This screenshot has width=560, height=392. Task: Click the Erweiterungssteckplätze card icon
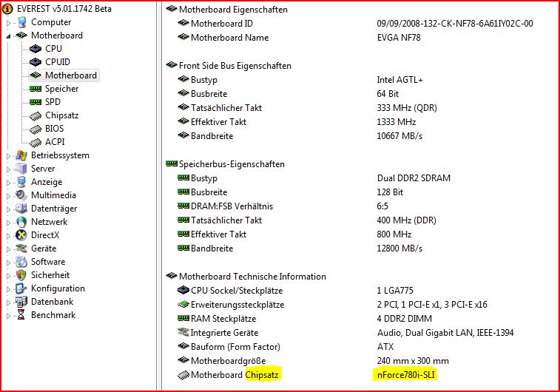click(x=183, y=305)
